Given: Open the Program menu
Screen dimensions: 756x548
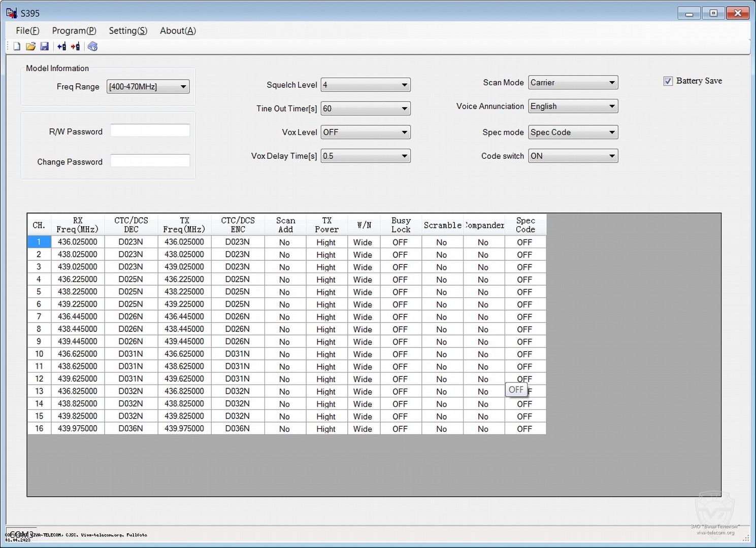Looking at the screenshot, I should pyautogui.click(x=74, y=31).
